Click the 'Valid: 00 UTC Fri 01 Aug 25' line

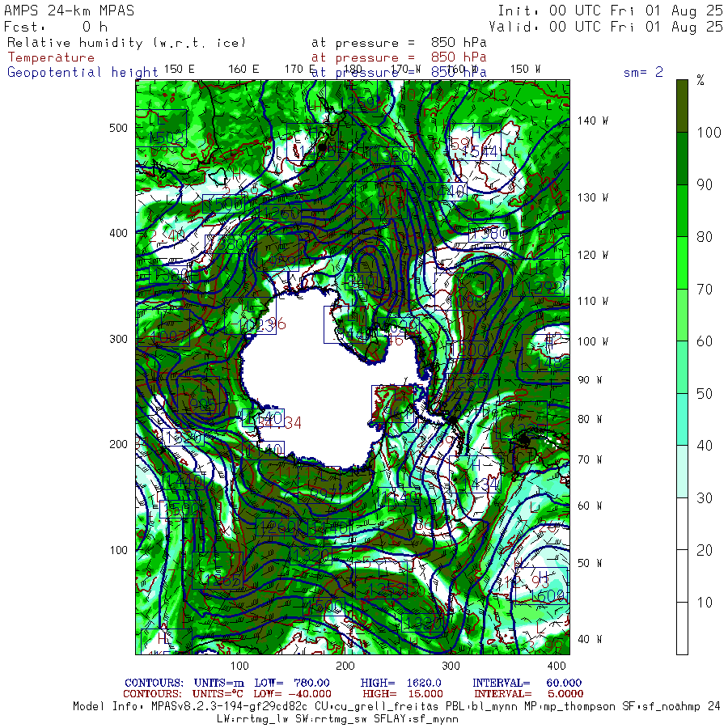[605, 27]
